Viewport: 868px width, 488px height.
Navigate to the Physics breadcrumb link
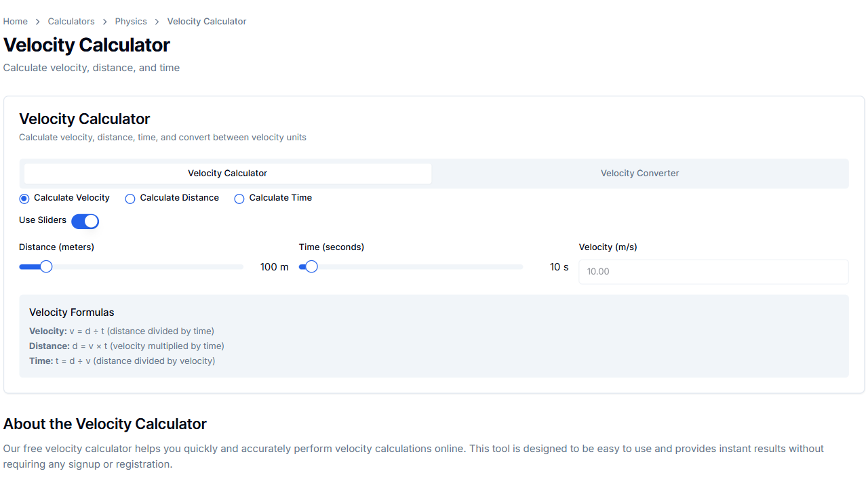131,22
